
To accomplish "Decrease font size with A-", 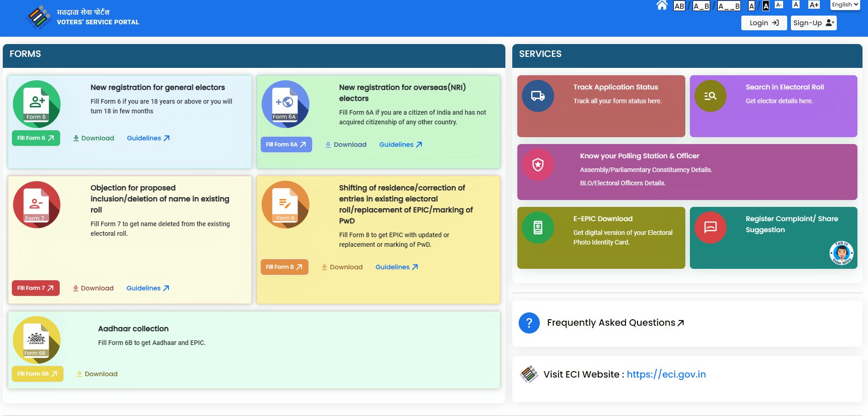I will [779, 5].
